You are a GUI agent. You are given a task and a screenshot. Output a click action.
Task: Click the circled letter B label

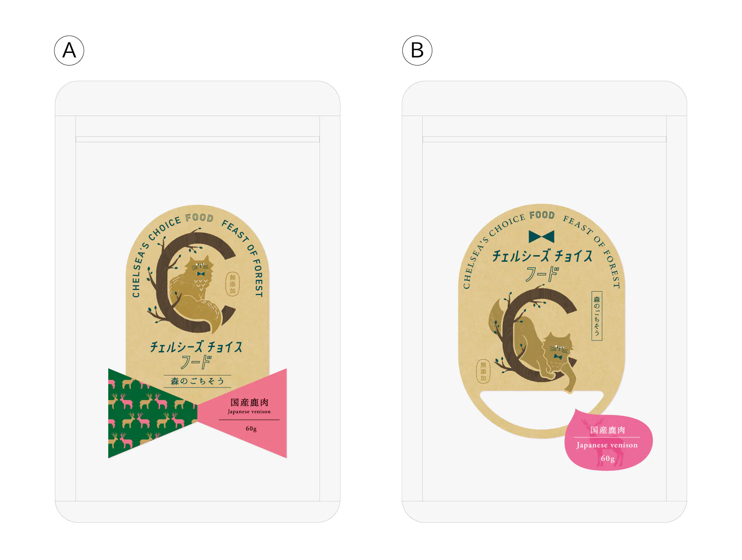coord(417,51)
